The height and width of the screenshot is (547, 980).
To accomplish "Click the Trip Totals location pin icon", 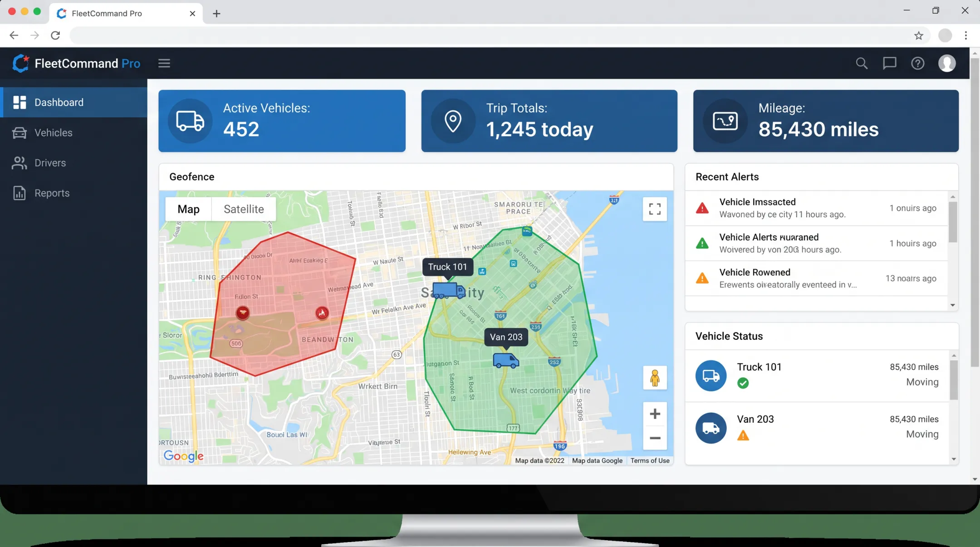I will pos(453,121).
